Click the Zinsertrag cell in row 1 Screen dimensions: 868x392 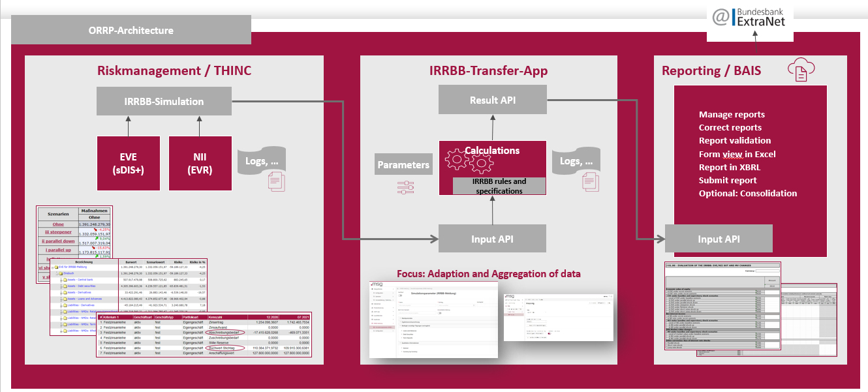tap(216, 322)
